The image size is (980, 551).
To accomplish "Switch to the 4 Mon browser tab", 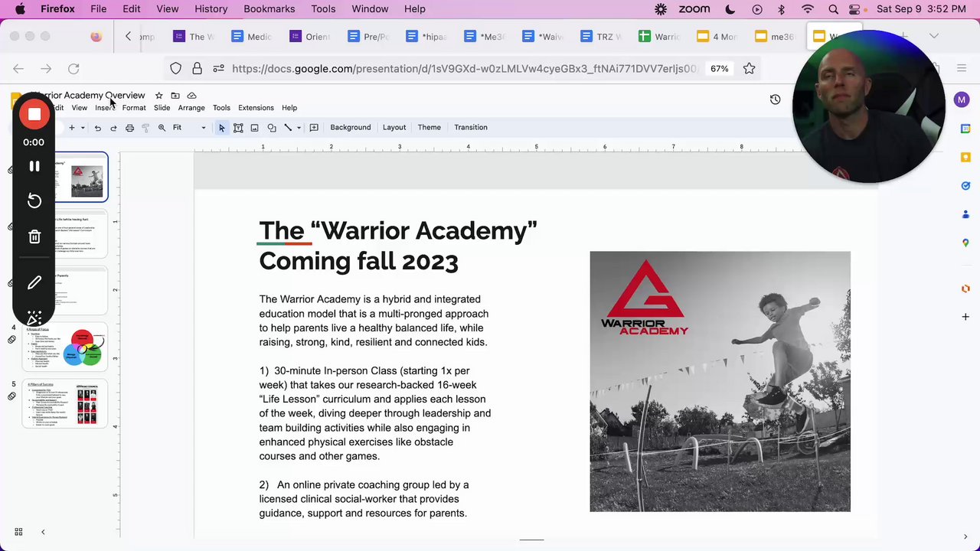I will click(718, 37).
